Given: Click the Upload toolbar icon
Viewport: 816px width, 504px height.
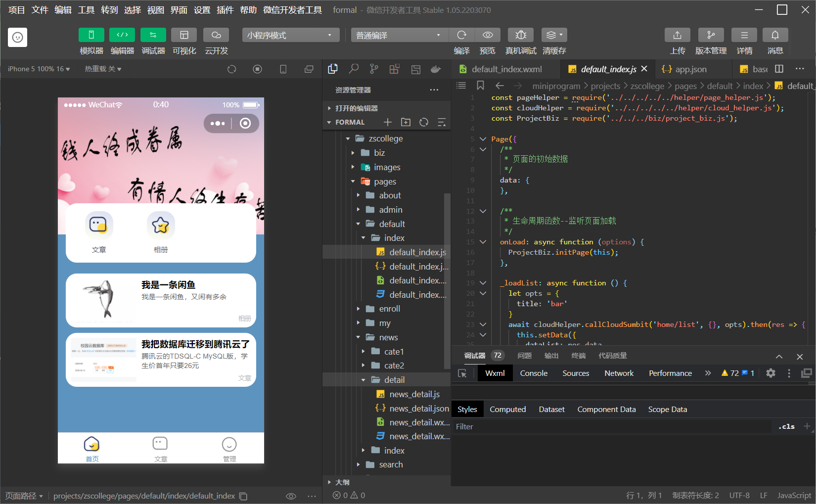Looking at the screenshot, I should 677,35.
